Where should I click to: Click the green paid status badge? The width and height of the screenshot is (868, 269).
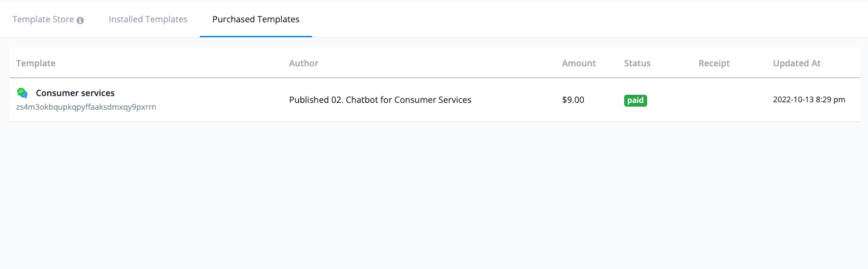tap(635, 100)
